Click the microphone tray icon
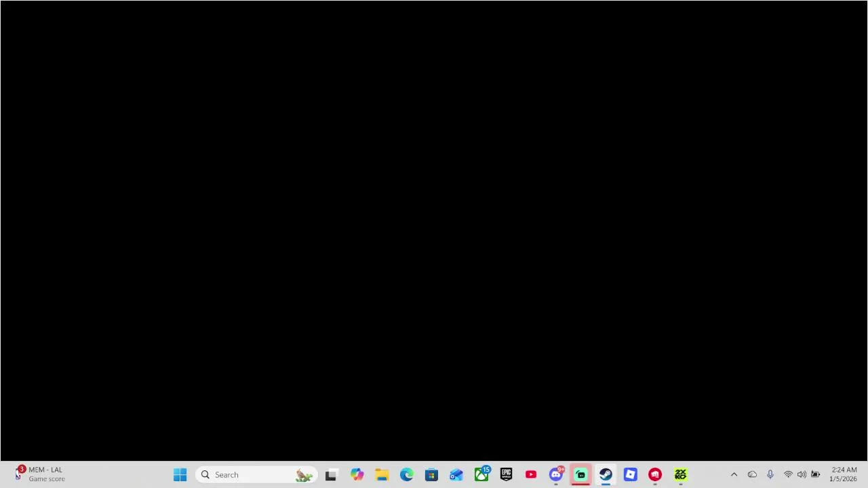The width and height of the screenshot is (868, 488). (770, 474)
